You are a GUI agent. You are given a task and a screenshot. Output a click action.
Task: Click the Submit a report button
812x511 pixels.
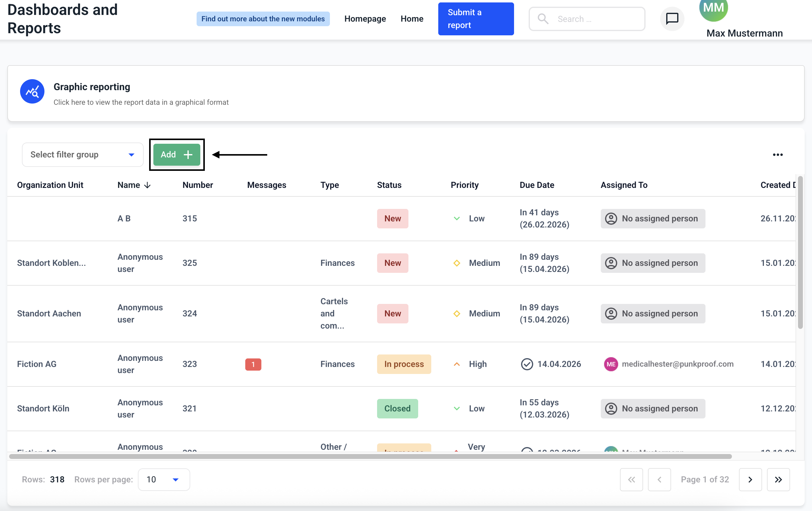pyautogui.click(x=475, y=19)
